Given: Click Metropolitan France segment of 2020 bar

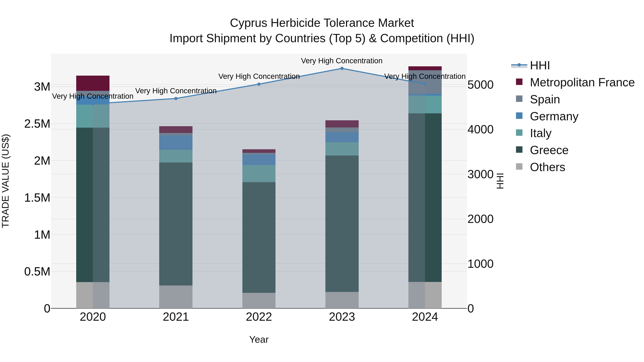Looking at the screenshot, I should click(x=93, y=83).
